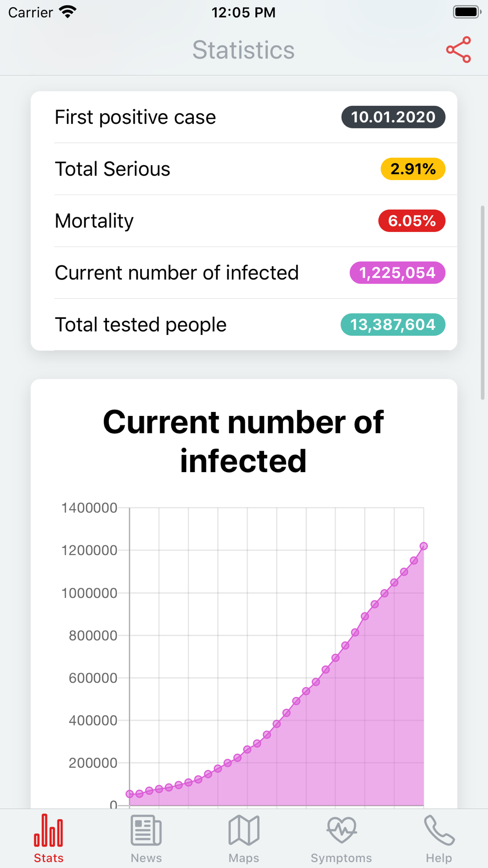
Task: Tap the red 6.05% Mortality badge
Action: (412, 221)
